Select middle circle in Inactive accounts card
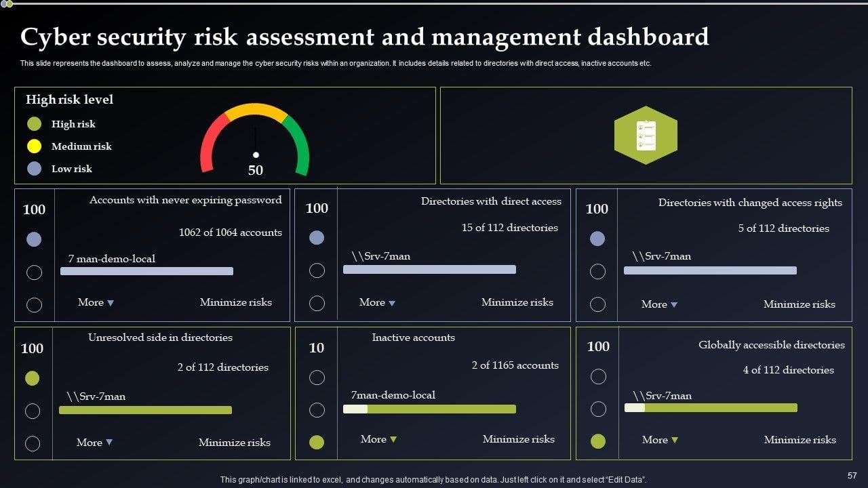Screen dimensions: 868x488 tap(317, 410)
